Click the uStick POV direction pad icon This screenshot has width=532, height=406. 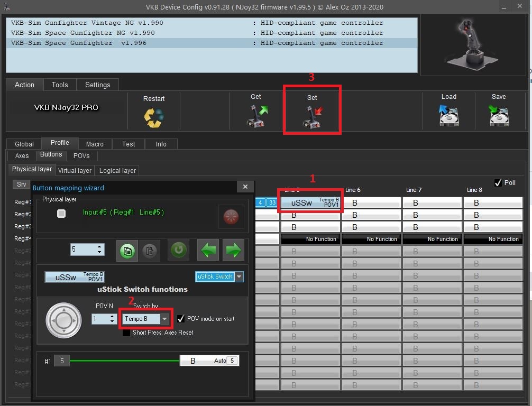pos(63,320)
